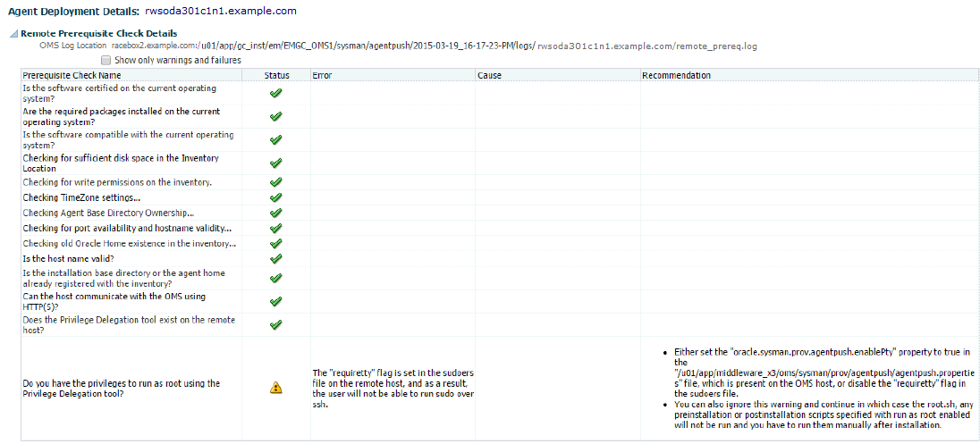
Task: Click green check for installation base directory row
Action: 275,278
